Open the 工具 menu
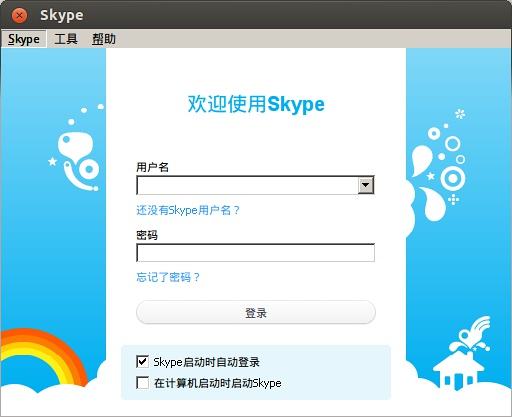This screenshot has height=417, width=512. (66, 39)
